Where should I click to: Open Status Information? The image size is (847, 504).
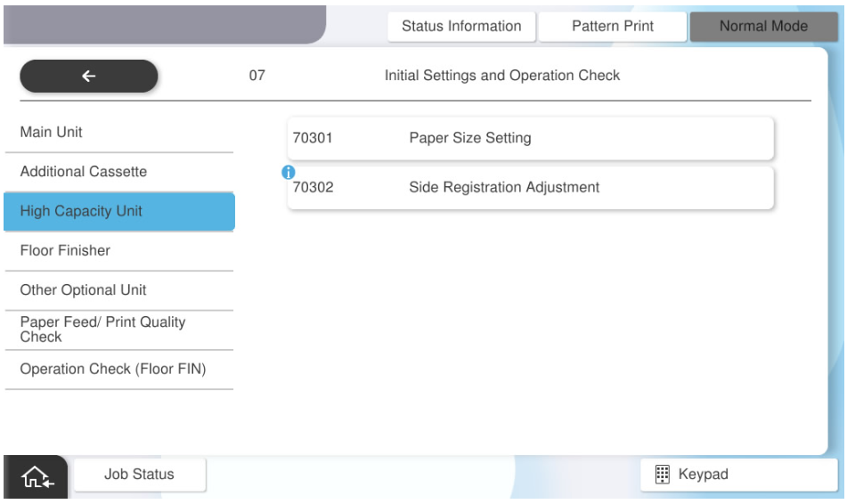pos(461,27)
